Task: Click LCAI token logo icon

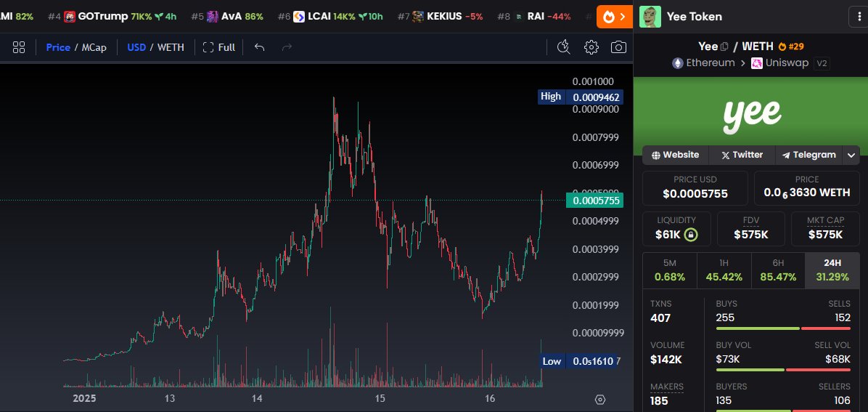Action: (x=299, y=16)
